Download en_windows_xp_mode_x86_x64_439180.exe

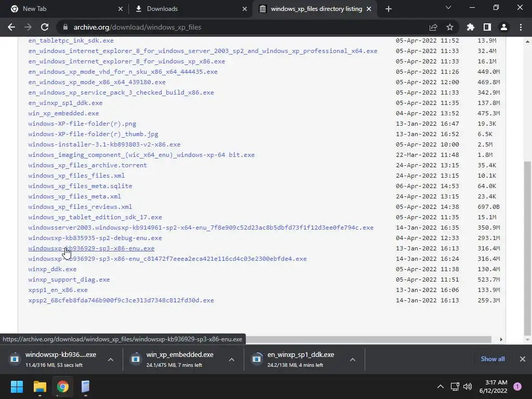pyautogui.click(x=97, y=82)
